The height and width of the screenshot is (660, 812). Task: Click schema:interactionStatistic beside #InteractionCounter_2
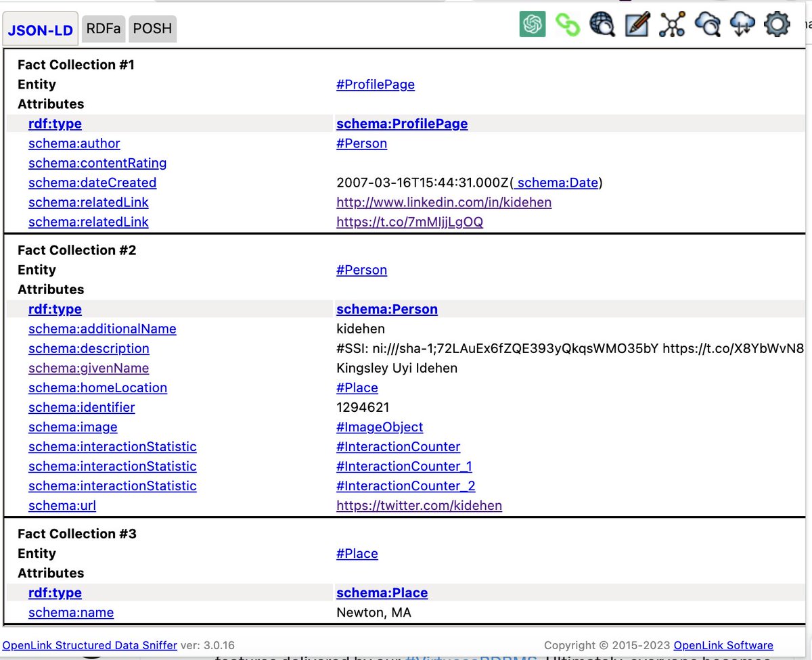pyautogui.click(x=112, y=486)
